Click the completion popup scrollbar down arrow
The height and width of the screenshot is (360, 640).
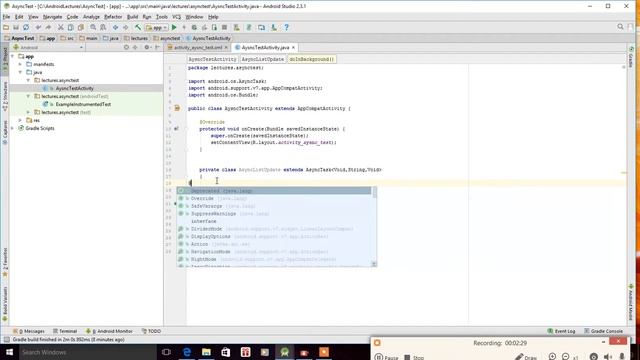[374, 264]
